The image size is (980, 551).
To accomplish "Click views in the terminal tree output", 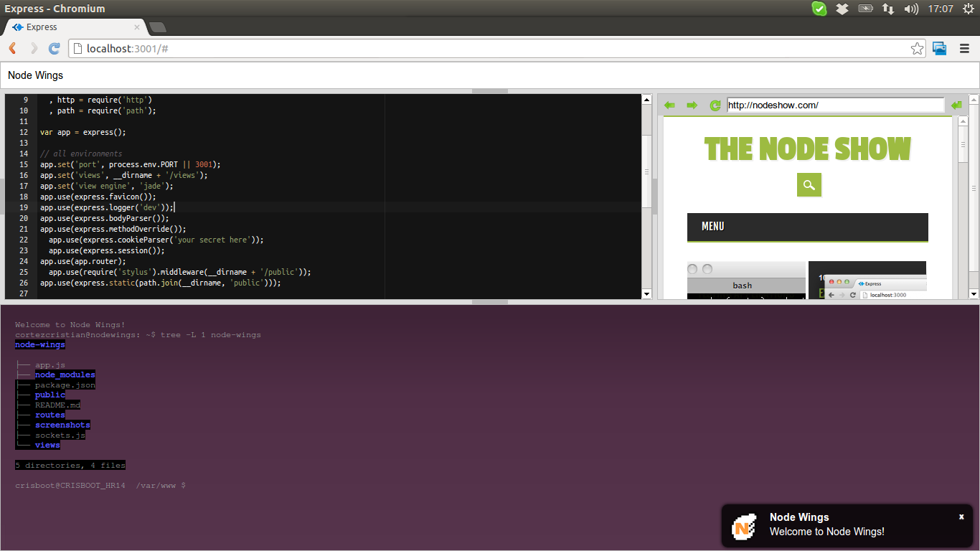I will 47,446.
